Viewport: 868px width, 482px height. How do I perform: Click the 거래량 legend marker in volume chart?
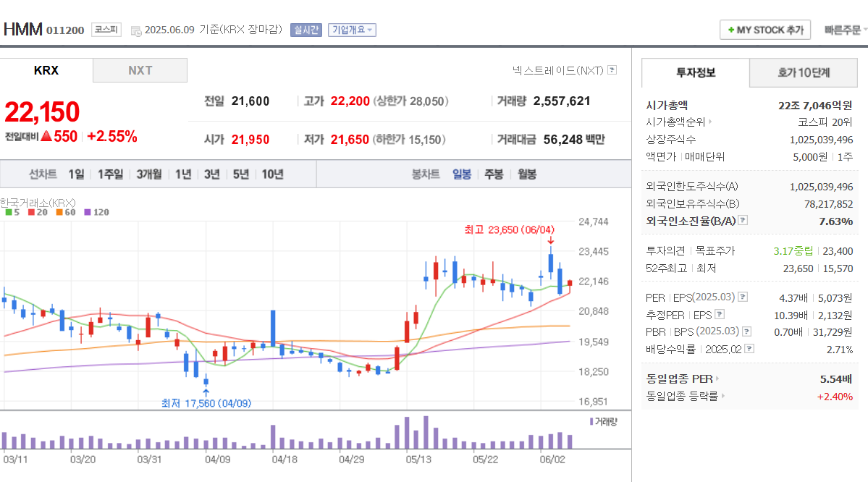[x=591, y=422]
